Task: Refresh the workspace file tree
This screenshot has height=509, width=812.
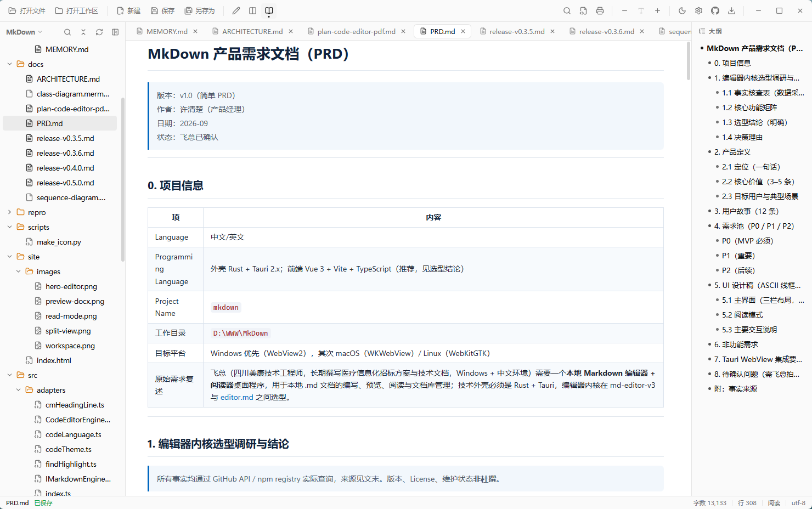Action: (99, 32)
